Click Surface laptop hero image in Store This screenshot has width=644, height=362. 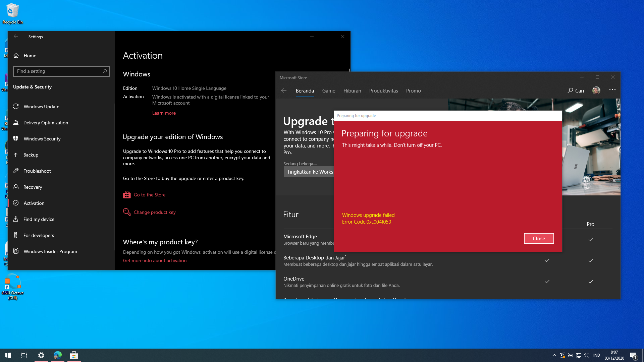point(591,147)
